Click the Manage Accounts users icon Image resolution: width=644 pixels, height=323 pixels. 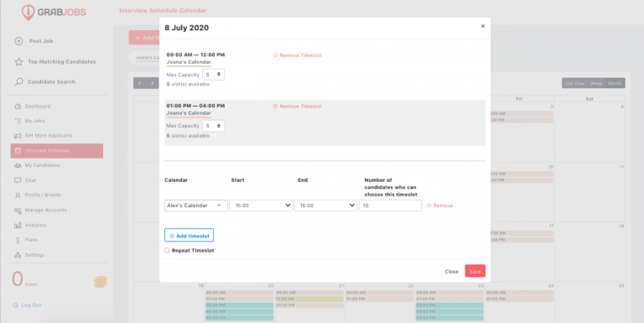tap(18, 211)
